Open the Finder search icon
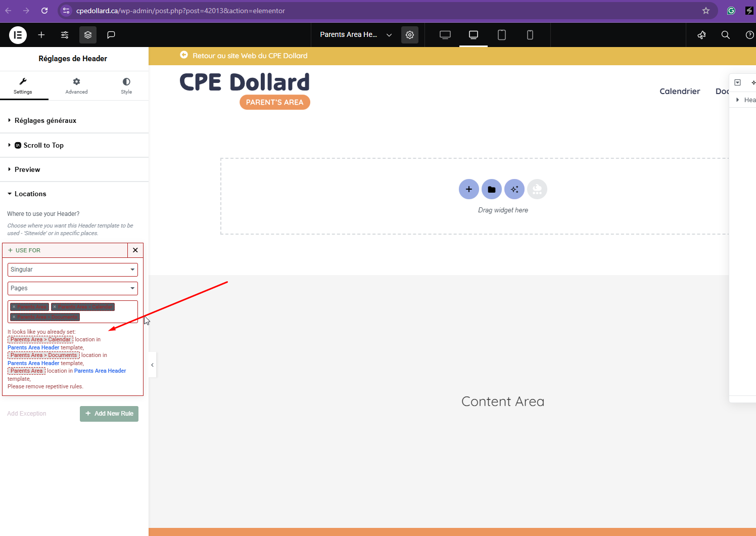 pyautogui.click(x=726, y=35)
